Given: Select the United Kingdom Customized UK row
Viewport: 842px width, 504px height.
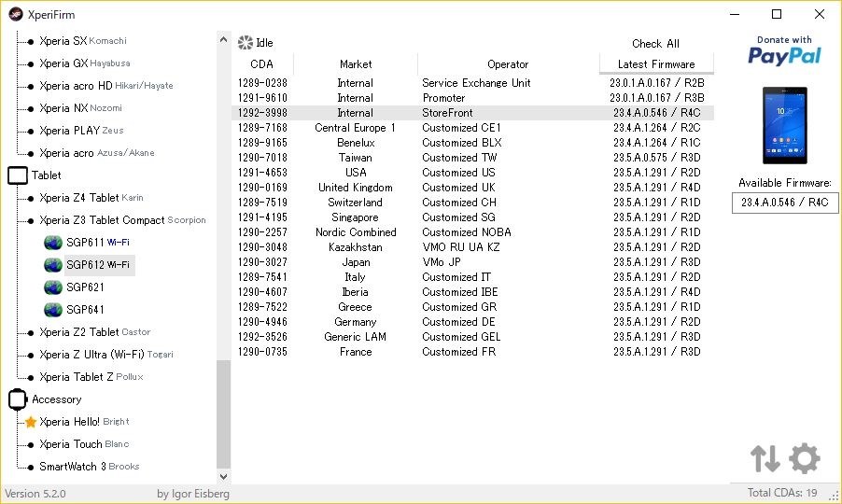Looking at the screenshot, I should pyautogui.click(x=472, y=188).
